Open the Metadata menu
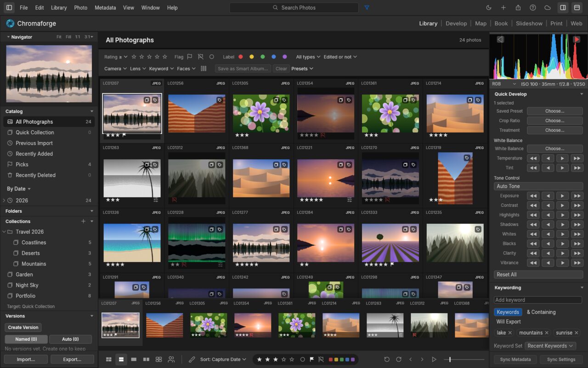588x368 pixels. tap(105, 8)
